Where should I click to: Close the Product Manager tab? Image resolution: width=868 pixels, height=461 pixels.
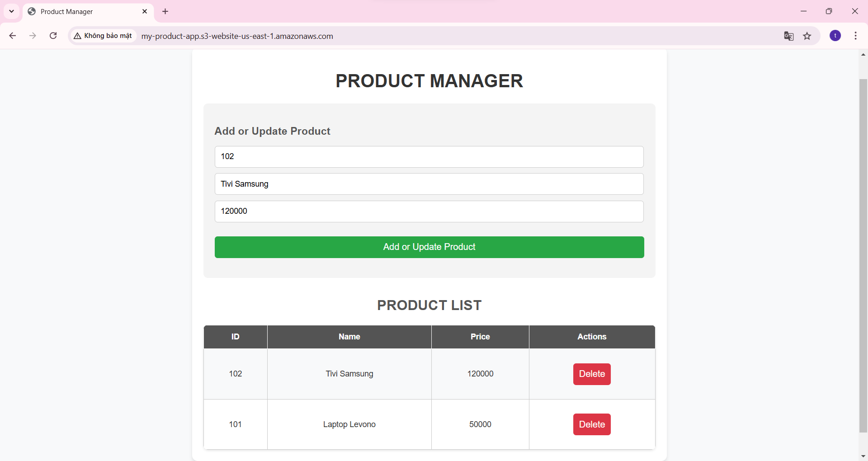pos(145,11)
